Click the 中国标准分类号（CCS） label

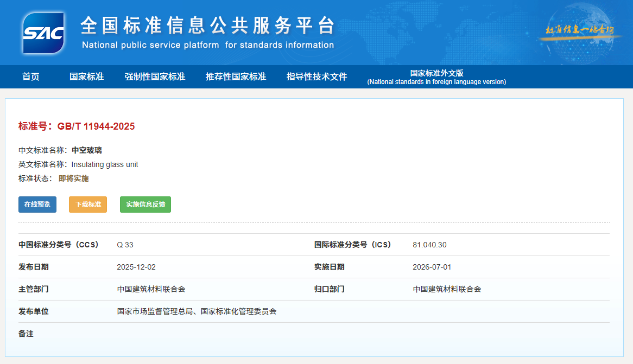coord(59,245)
